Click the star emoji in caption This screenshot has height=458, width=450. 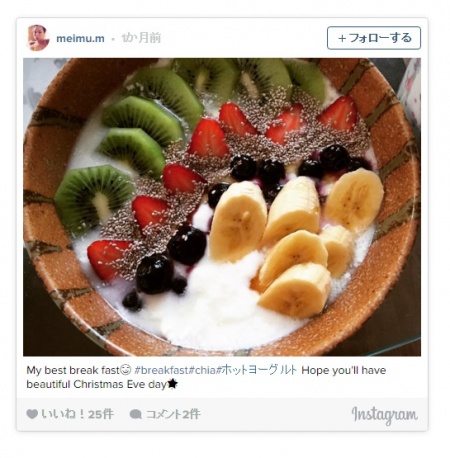pyautogui.click(x=172, y=384)
